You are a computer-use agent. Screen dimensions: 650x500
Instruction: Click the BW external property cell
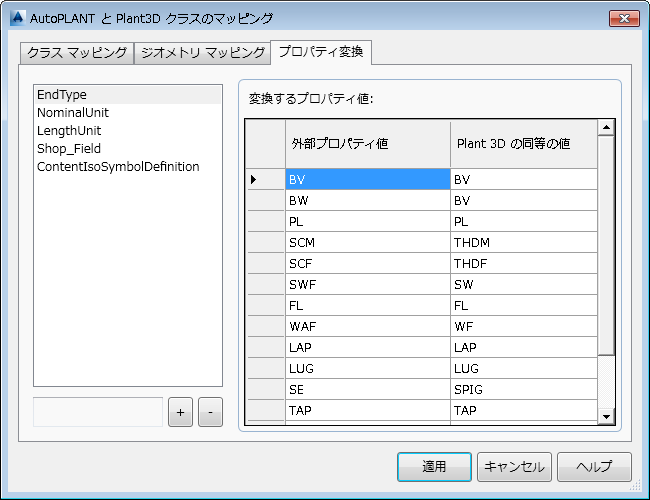click(368, 201)
